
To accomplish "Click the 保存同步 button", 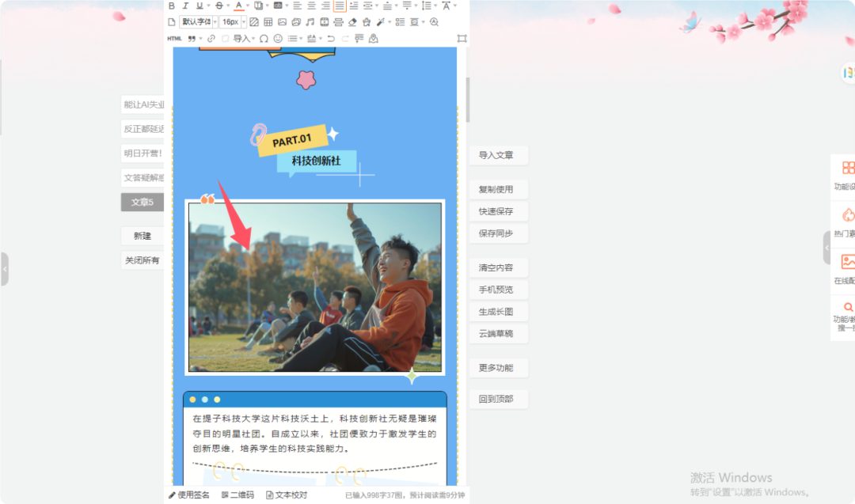I will [499, 233].
